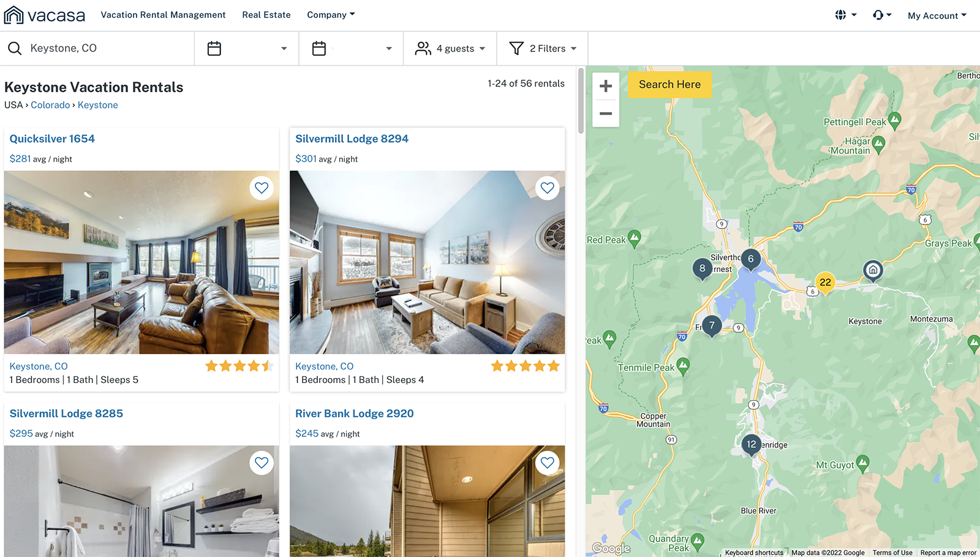
Task: Favorite Quicksilver 1654 with heart icon
Action: coord(262,188)
